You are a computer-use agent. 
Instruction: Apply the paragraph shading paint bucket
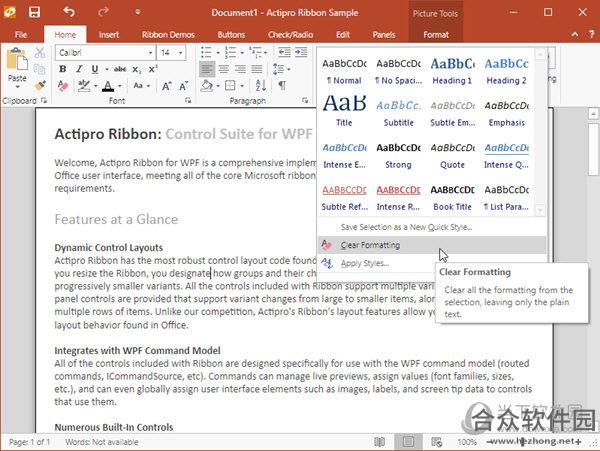tap(207, 86)
